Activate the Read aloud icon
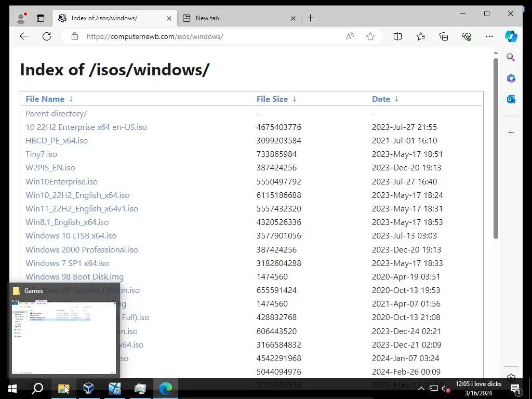532x399 pixels. click(350, 36)
